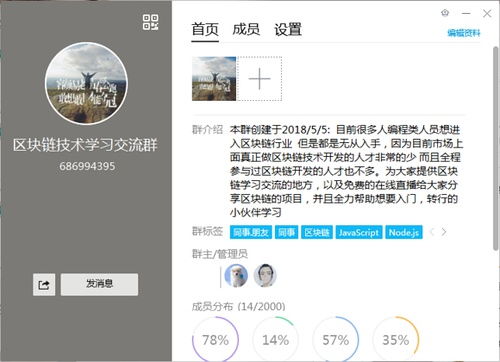
Task: Click the plus tile to add album photo
Action: point(259,79)
